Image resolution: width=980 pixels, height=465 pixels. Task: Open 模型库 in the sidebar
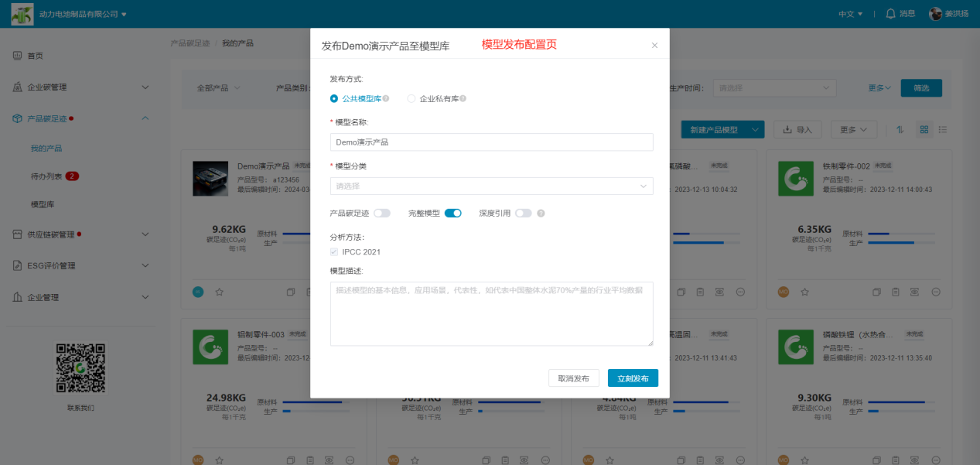click(42, 204)
